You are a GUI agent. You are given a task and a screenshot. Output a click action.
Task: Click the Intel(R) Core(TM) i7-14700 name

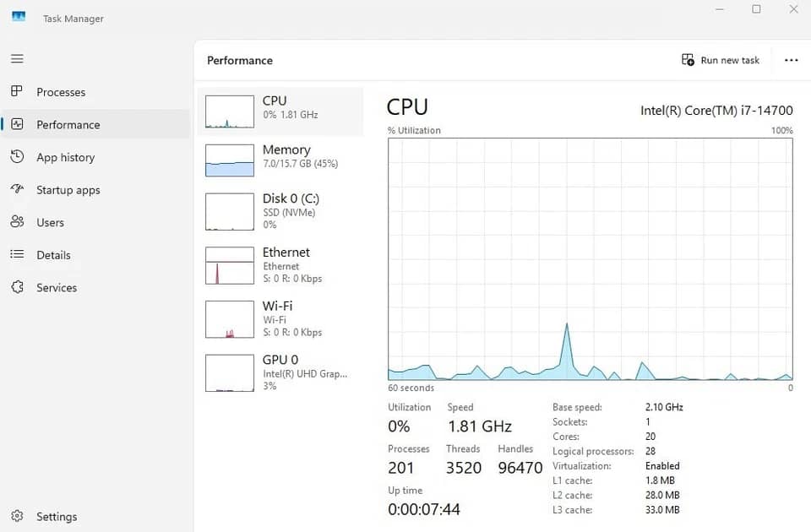(x=716, y=111)
